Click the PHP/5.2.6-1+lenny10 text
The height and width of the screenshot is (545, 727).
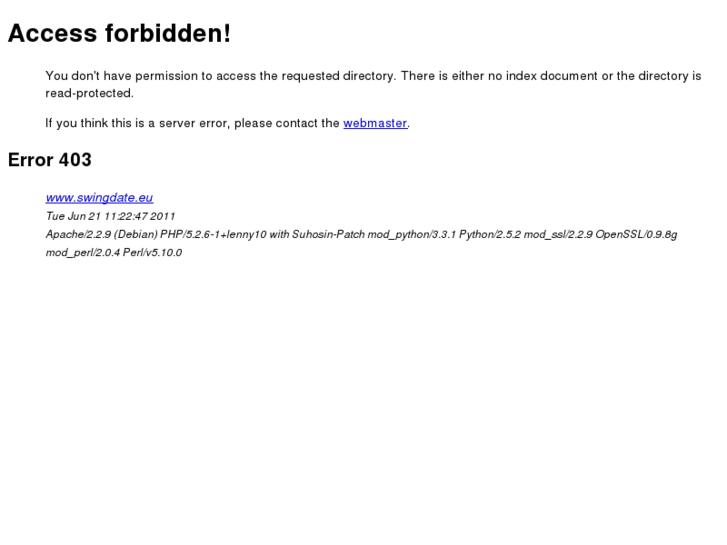(x=213, y=234)
